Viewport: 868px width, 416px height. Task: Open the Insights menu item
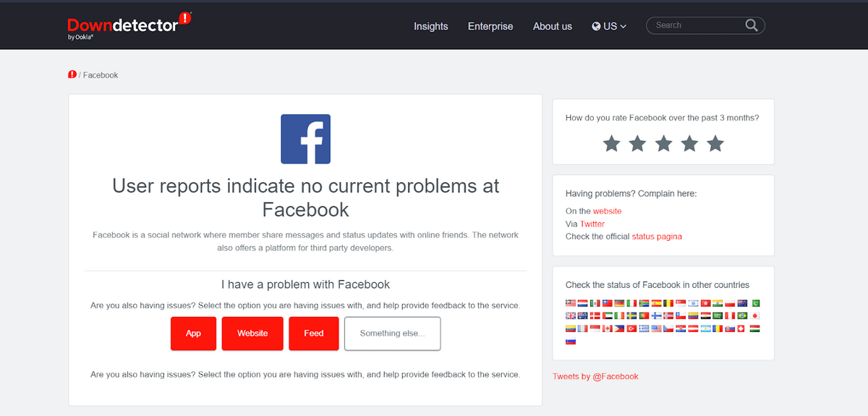[430, 26]
